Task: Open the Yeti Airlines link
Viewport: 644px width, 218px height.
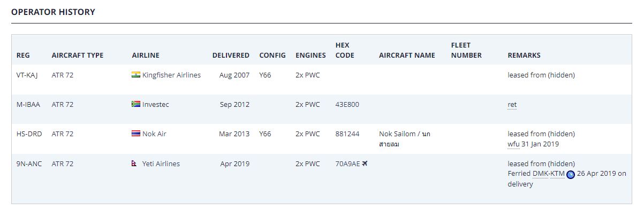Action: point(161,164)
